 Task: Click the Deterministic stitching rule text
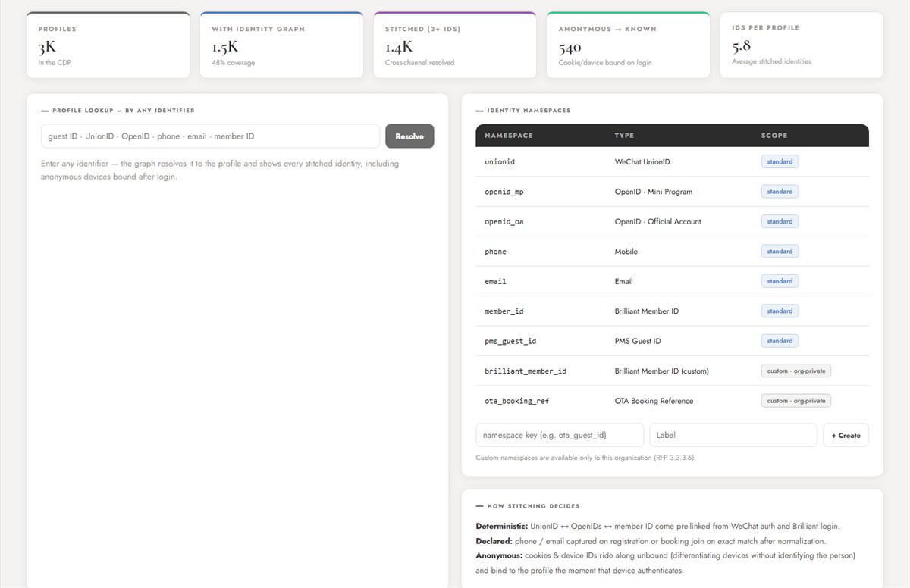point(657,526)
